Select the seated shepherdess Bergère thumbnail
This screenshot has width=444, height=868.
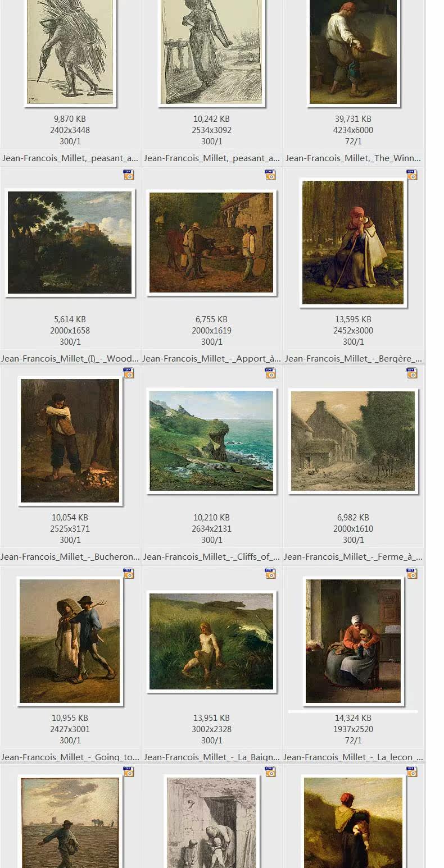(x=353, y=243)
